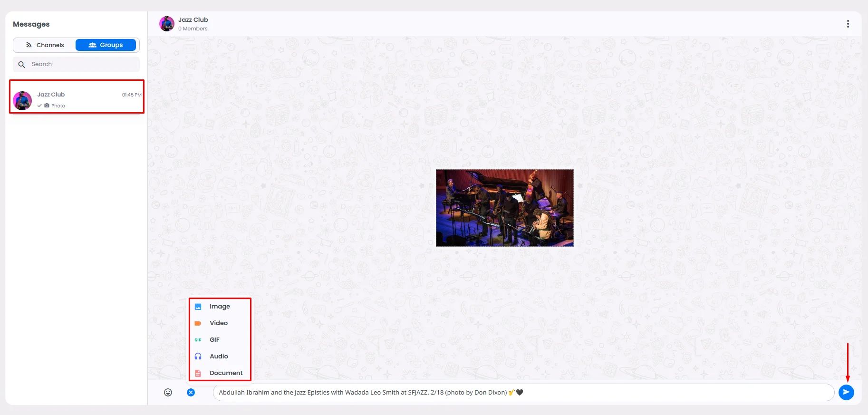
Task: Switch to the Groups tab
Action: 106,45
